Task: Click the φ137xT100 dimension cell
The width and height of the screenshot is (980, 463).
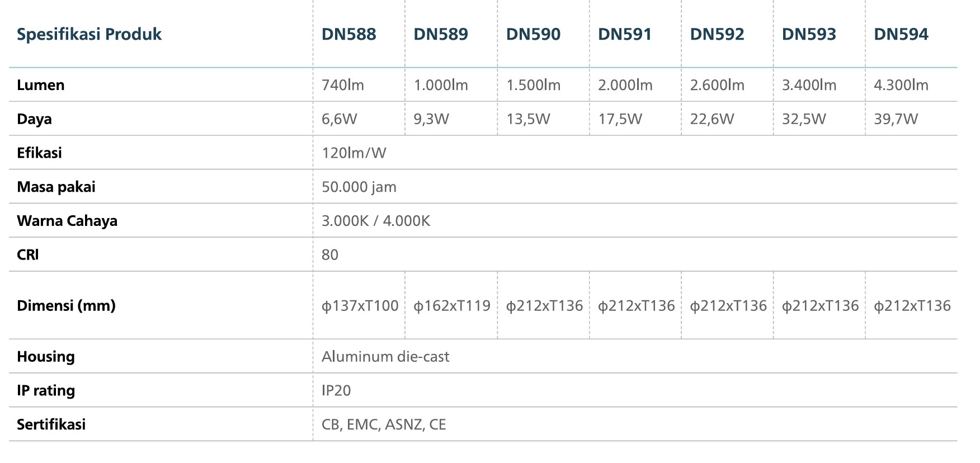Action: point(360,306)
